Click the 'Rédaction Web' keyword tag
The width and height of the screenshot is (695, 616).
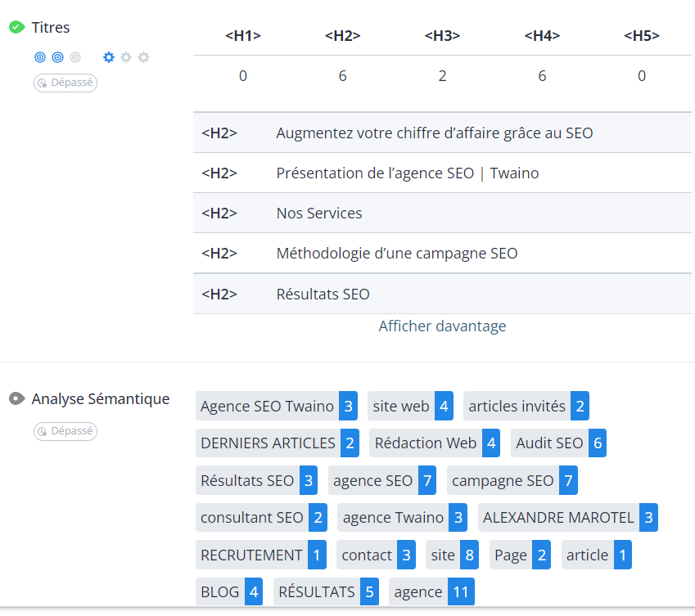[x=435, y=443]
